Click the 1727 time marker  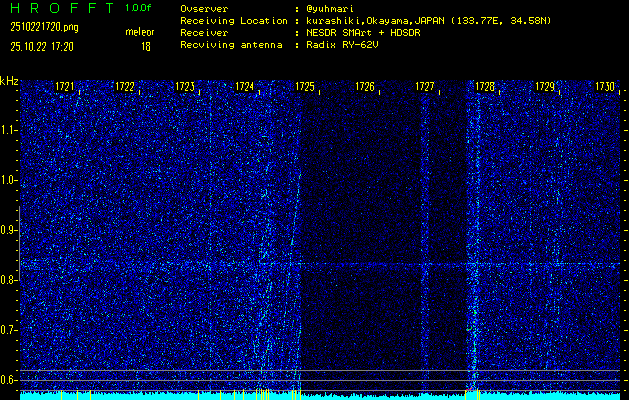point(424,86)
